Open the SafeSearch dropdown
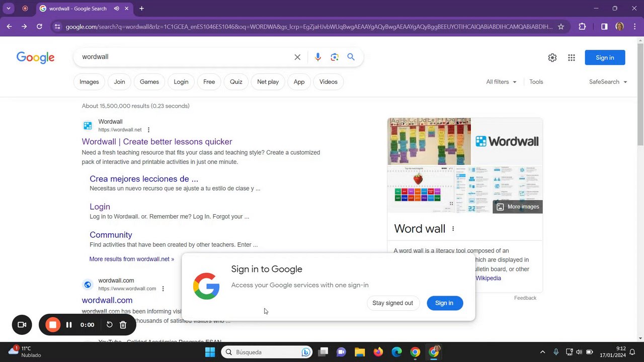Screen dimensions: 644x362 click(x=608, y=82)
